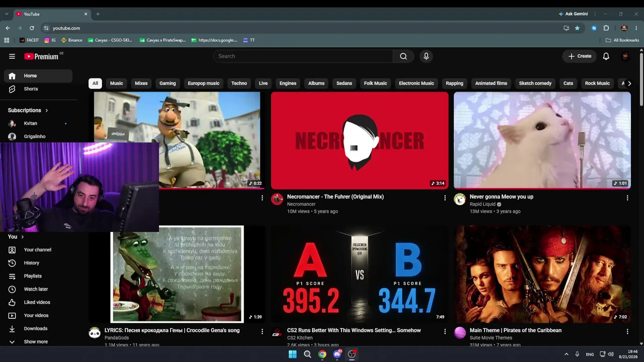The image size is (644, 362).
Task: Open Your channel in the sidebar
Action: [38, 250]
